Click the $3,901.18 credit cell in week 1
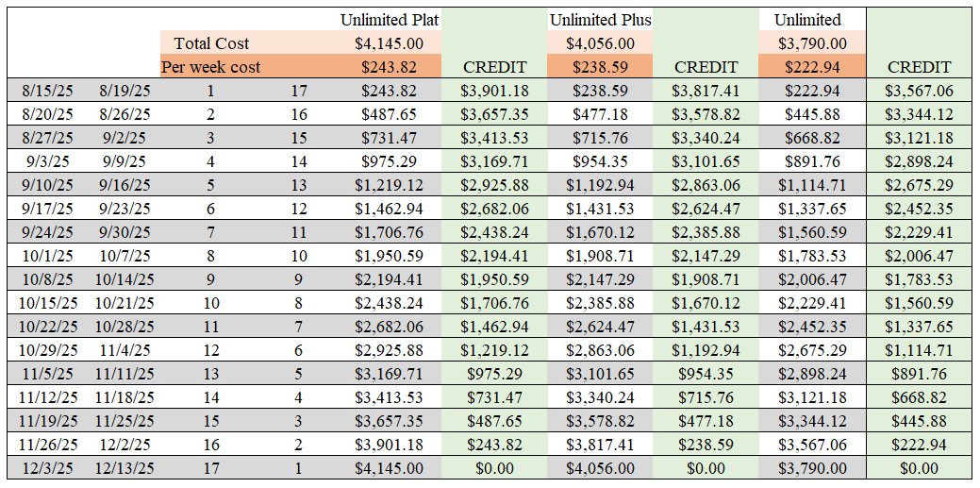Screen dimensions: 980x488 [x=494, y=91]
